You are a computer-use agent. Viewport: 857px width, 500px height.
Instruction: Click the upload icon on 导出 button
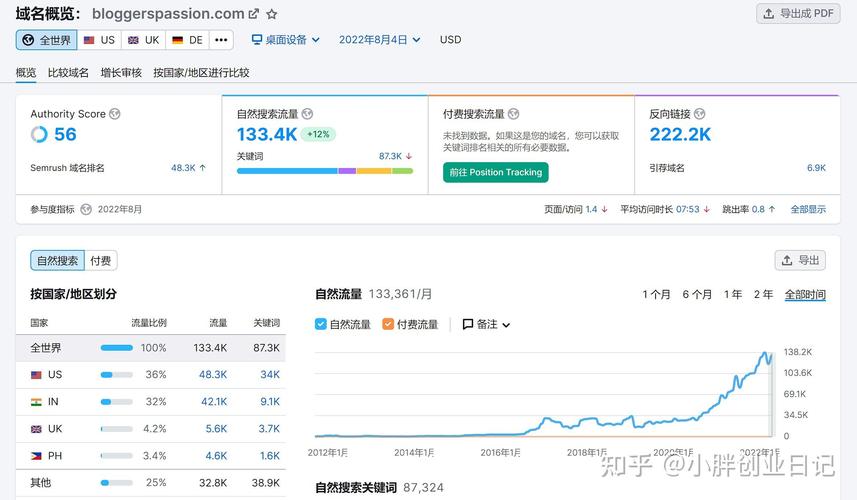[x=787, y=260]
